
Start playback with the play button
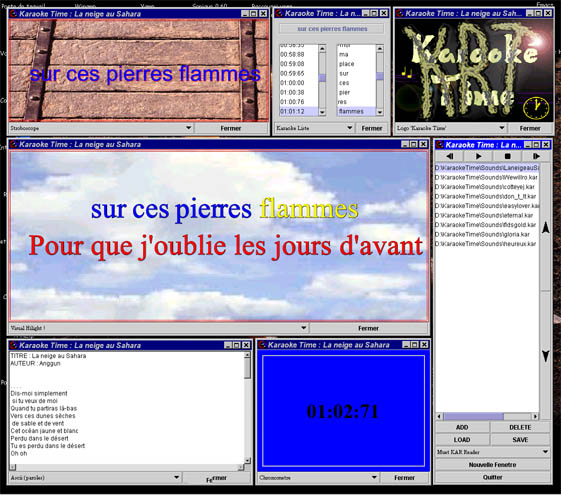point(478,156)
